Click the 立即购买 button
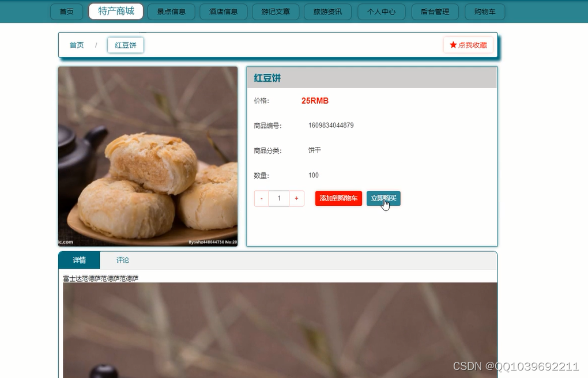The height and width of the screenshot is (378, 588). pyautogui.click(x=383, y=198)
